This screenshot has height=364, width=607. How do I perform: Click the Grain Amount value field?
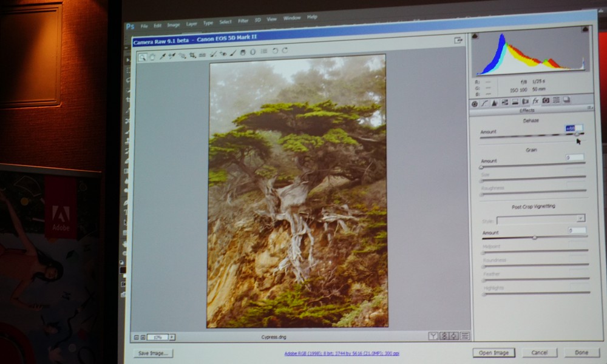click(574, 158)
